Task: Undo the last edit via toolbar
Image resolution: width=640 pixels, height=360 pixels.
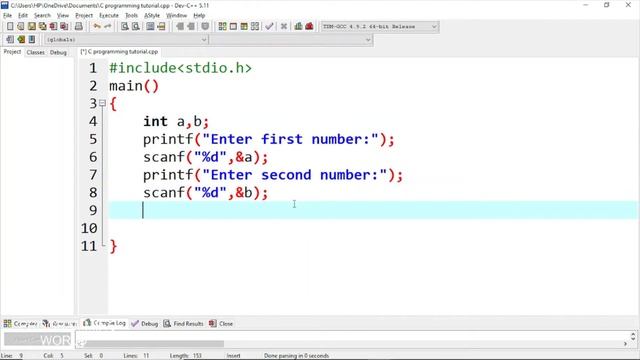Action: click(x=97, y=27)
